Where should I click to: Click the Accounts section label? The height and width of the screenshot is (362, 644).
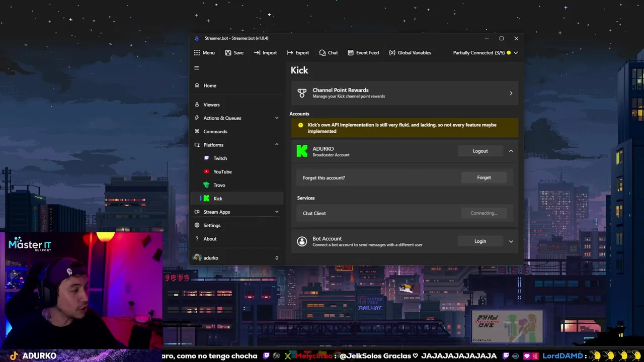pyautogui.click(x=299, y=114)
